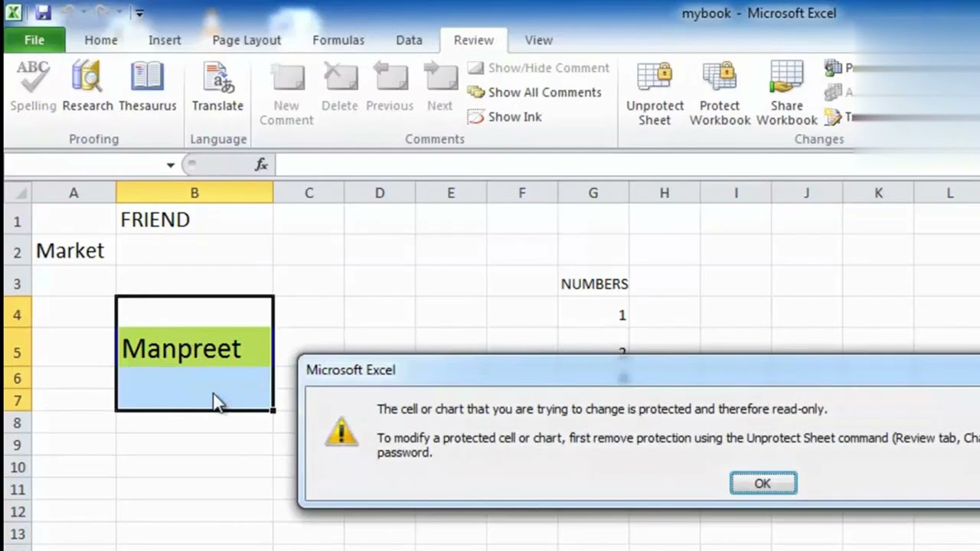Screen dimensions: 980x551
Task: Select row 12 header
Action: pos(18,511)
